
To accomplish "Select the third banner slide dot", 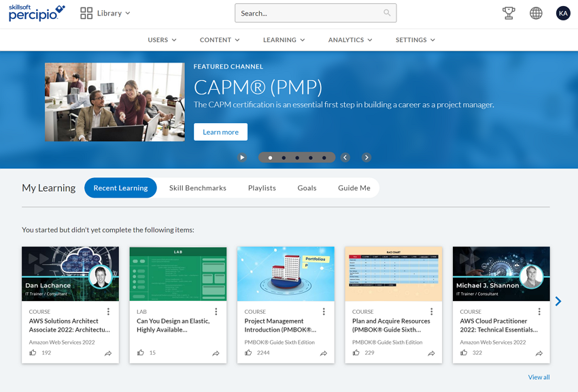I will coord(297,158).
